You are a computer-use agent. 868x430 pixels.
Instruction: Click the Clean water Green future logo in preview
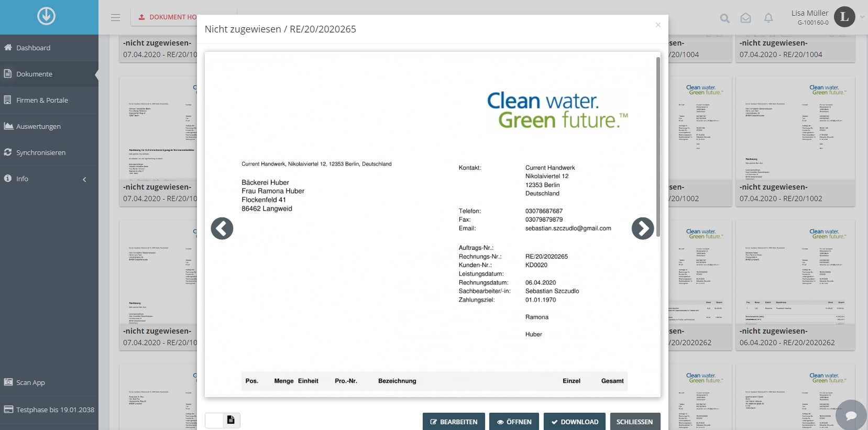[x=557, y=111]
